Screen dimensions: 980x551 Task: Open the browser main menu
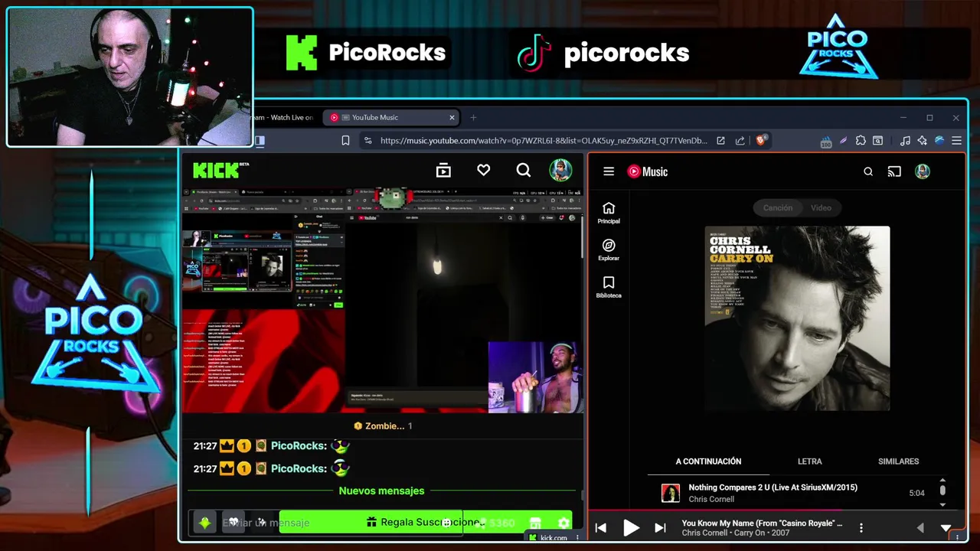click(956, 141)
